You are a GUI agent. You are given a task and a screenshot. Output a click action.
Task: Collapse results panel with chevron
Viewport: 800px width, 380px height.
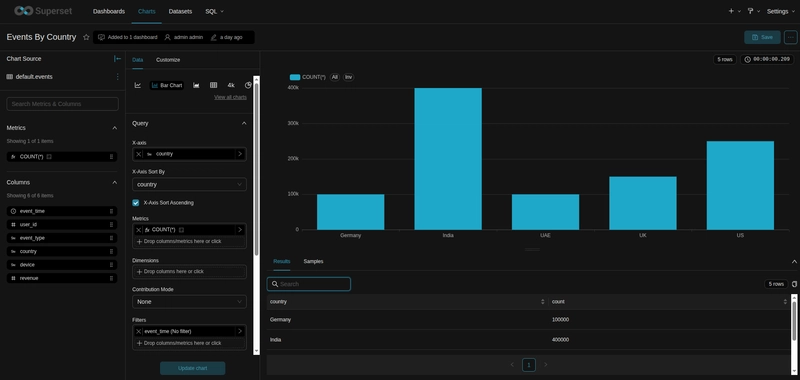tap(794, 261)
